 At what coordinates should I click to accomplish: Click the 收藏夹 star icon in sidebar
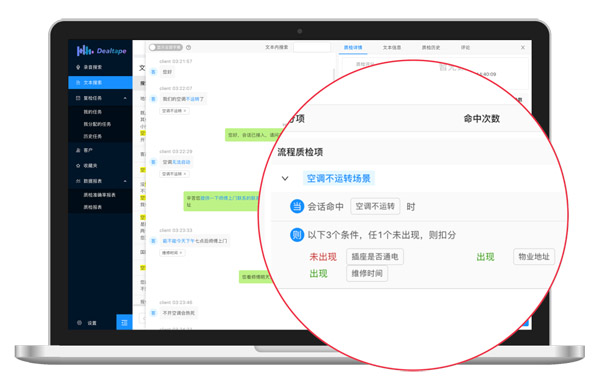click(78, 166)
